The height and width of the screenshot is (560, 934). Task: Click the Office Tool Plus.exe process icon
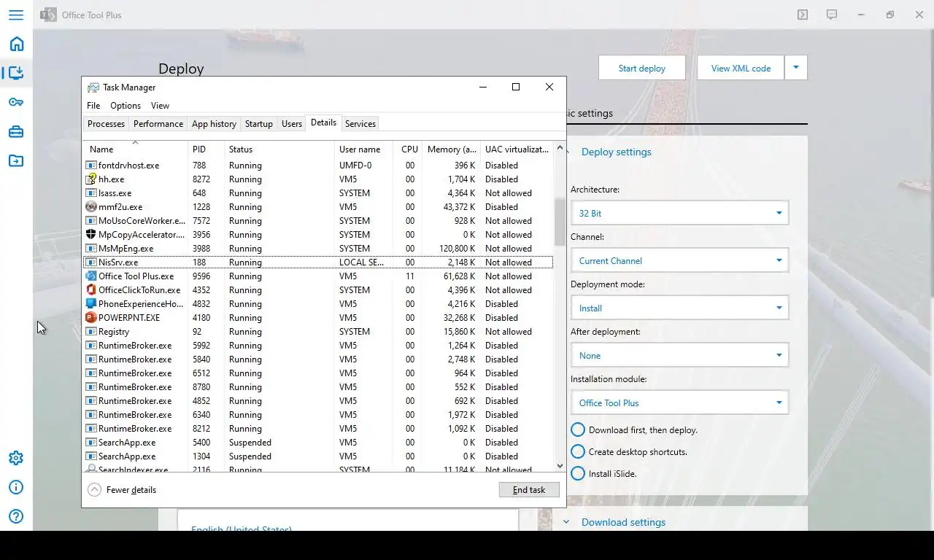pos(91,276)
